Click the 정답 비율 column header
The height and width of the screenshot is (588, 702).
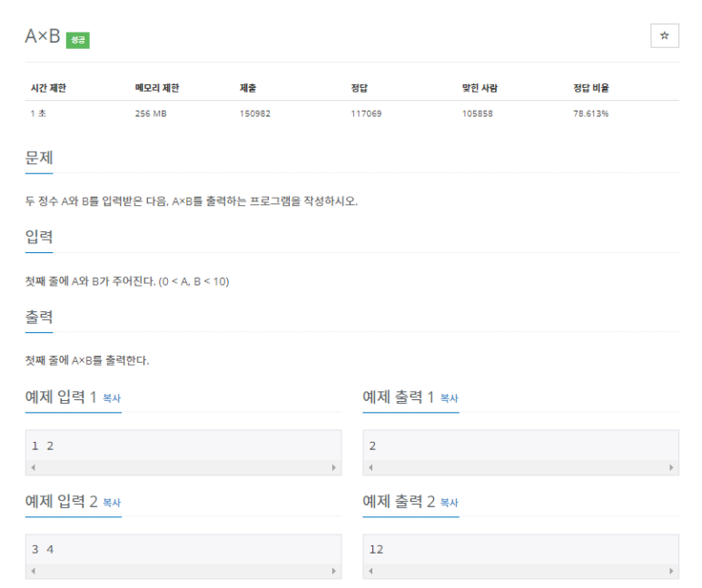(591, 88)
